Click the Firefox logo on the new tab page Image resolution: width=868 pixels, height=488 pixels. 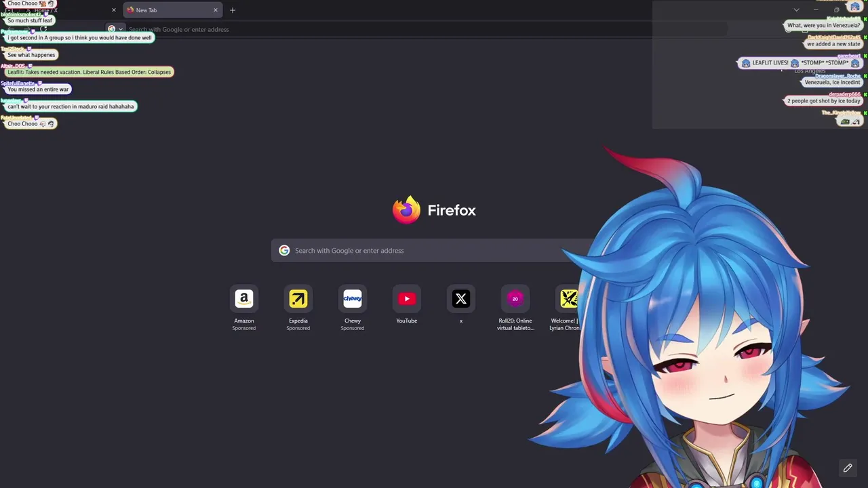point(406,210)
